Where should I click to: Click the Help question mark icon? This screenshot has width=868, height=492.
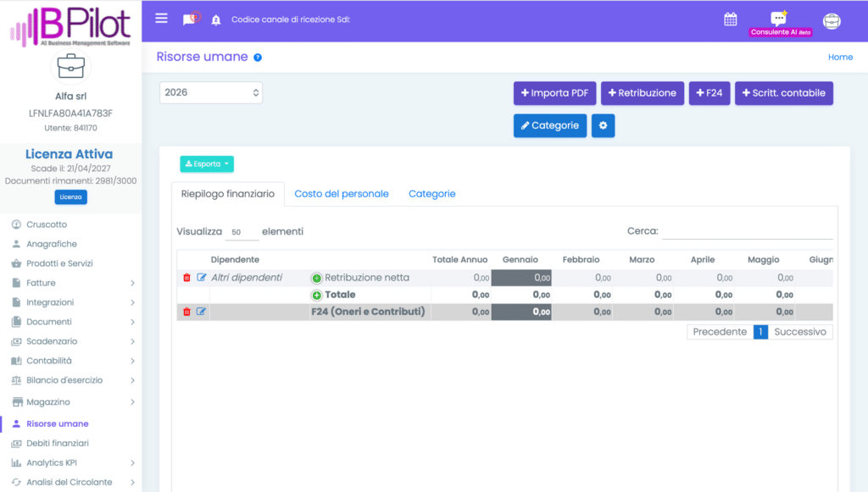(x=258, y=58)
